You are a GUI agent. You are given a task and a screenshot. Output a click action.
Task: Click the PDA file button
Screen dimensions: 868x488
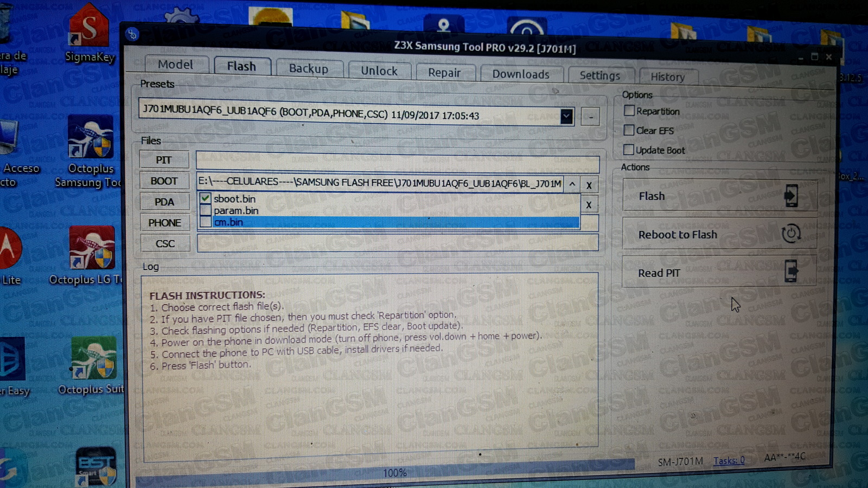tap(164, 202)
